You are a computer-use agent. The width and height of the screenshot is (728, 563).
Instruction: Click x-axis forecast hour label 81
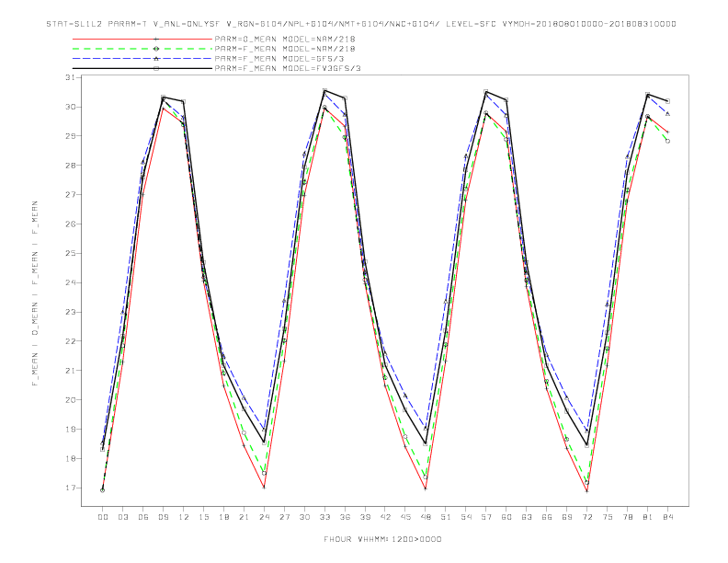pos(648,517)
